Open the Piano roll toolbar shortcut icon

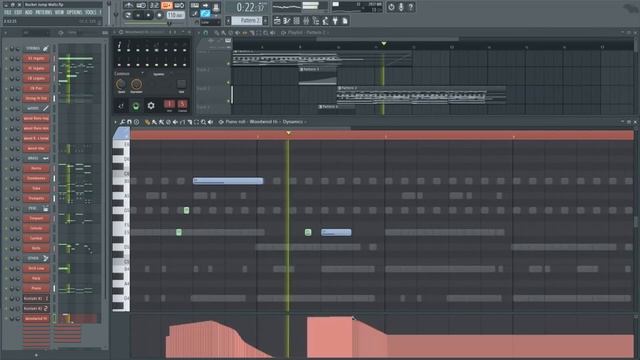point(287,20)
